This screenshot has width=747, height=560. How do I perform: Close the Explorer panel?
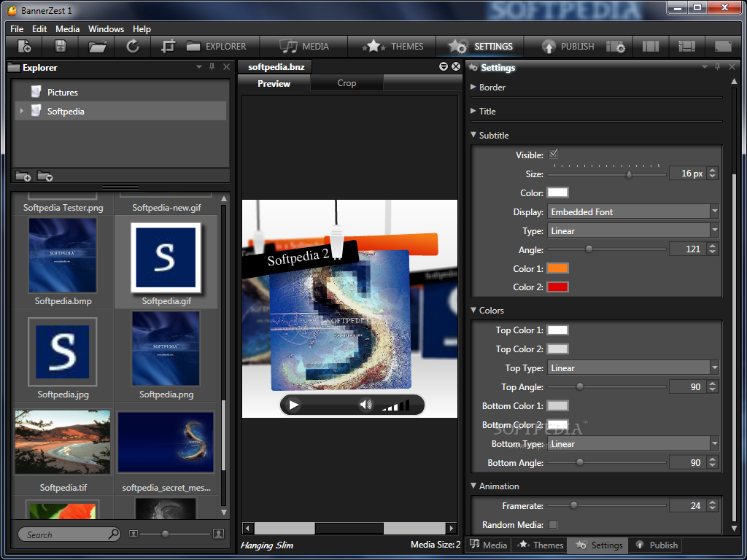coord(226,66)
